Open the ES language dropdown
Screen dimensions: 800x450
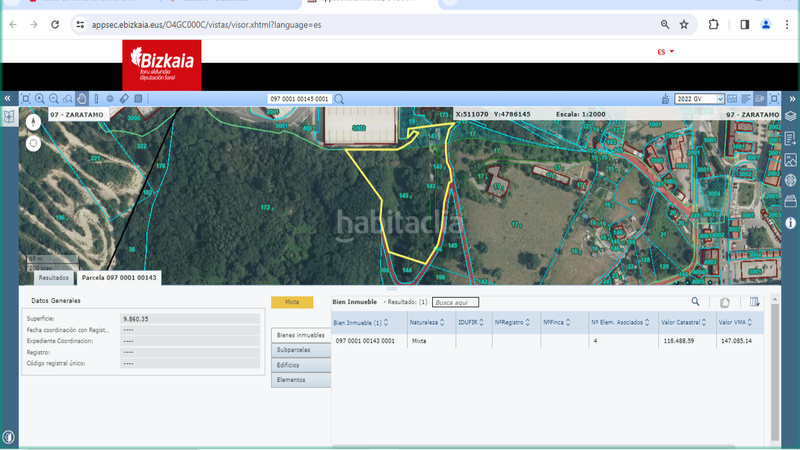pos(665,52)
